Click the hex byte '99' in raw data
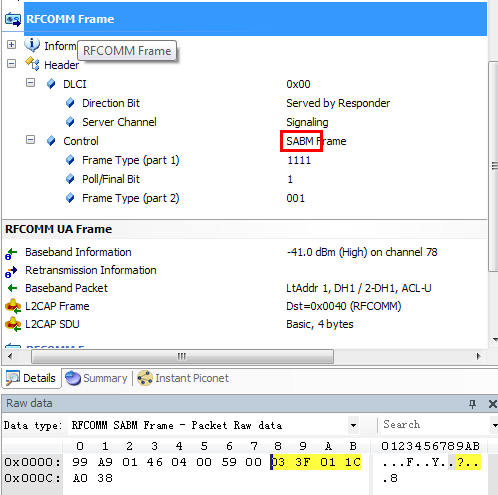Screen dimensions: 498x495 [x=80, y=462]
